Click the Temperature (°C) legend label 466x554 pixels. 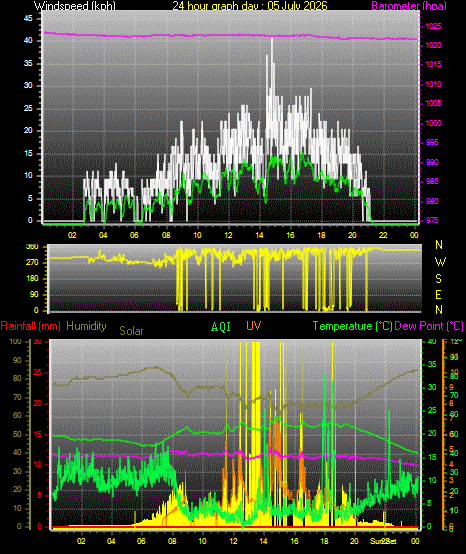coord(352,326)
